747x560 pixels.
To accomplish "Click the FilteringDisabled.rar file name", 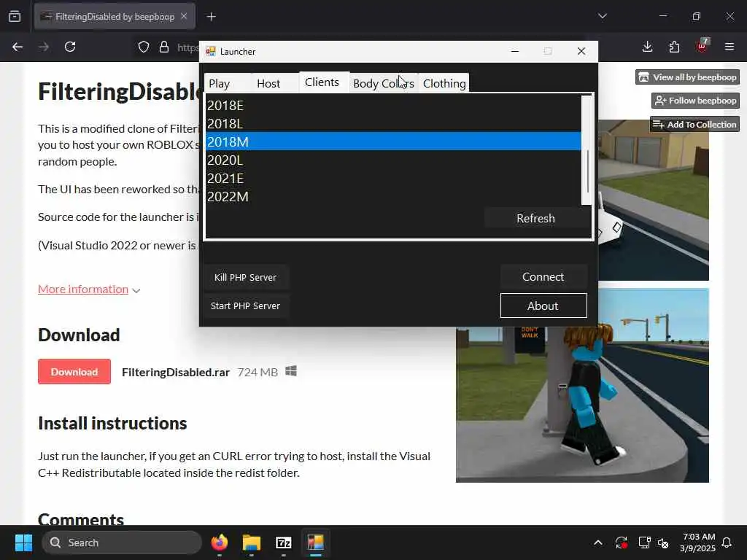I will [176, 372].
